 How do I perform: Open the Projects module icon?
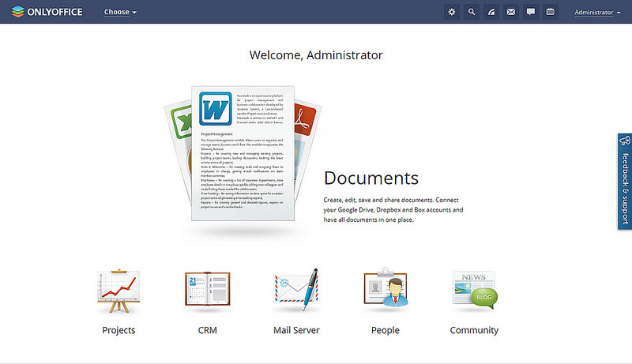pos(118,289)
